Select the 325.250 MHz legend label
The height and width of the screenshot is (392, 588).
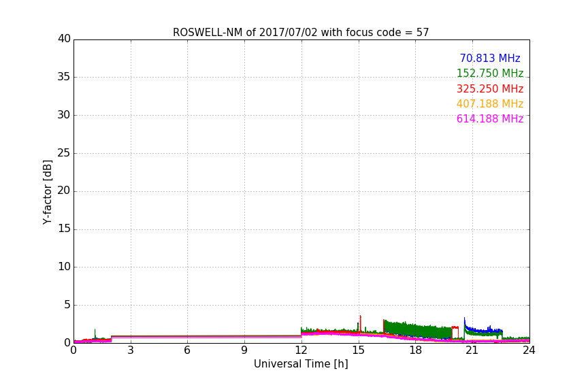point(490,89)
